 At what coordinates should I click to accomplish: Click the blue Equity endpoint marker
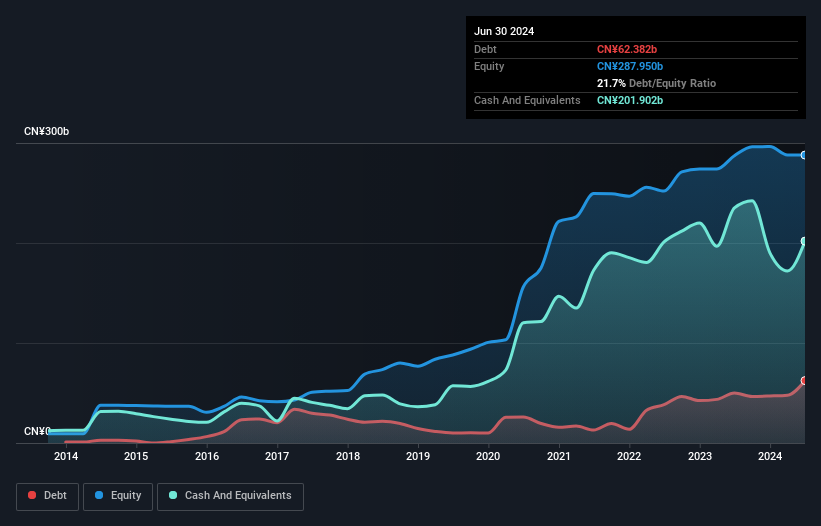tap(804, 155)
